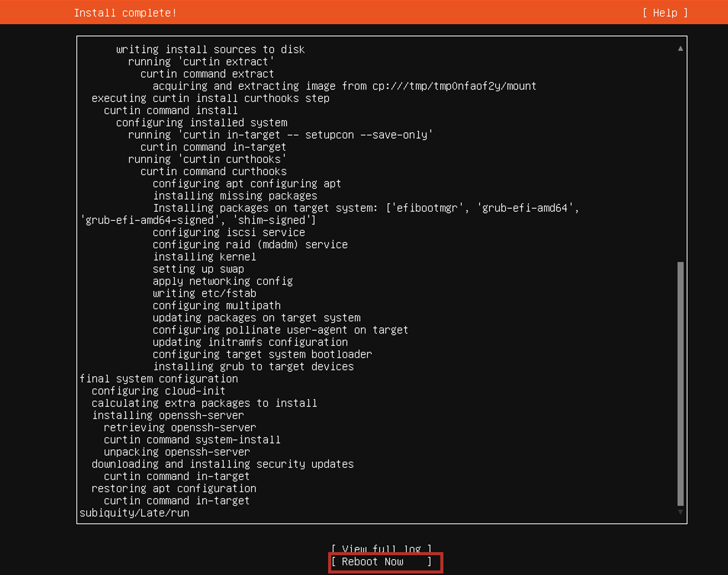
Task: Select the setting up swap entry
Action: click(x=198, y=269)
